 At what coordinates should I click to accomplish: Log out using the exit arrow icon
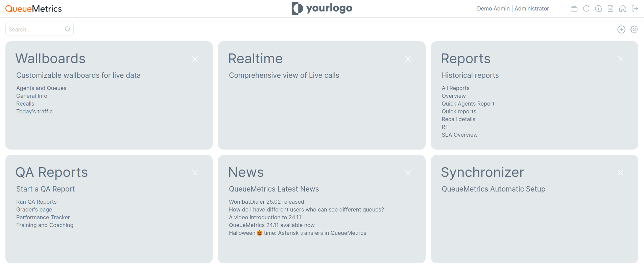point(635,8)
